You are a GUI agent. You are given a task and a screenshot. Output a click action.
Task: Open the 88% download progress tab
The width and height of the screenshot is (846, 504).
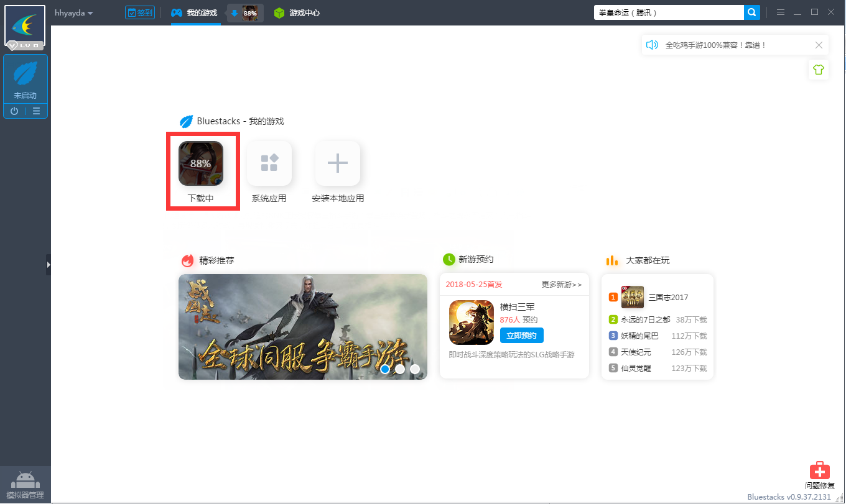click(x=245, y=12)
